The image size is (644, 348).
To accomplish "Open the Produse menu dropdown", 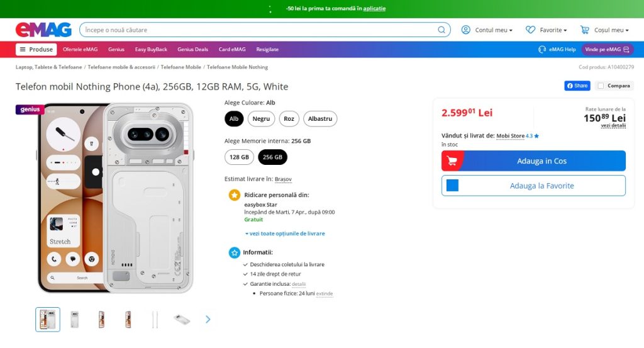I will [x=36, y=49].
